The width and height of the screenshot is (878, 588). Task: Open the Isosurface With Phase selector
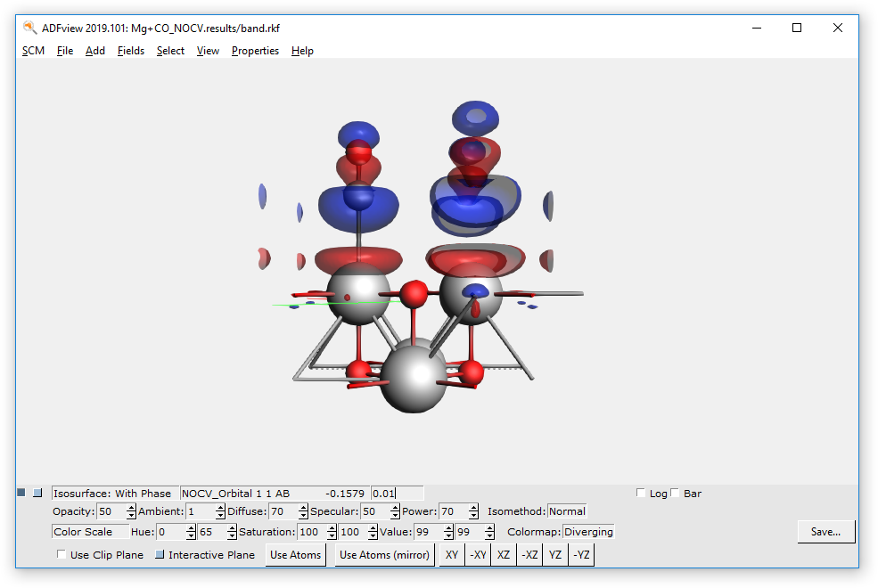(x=114, y=493)
